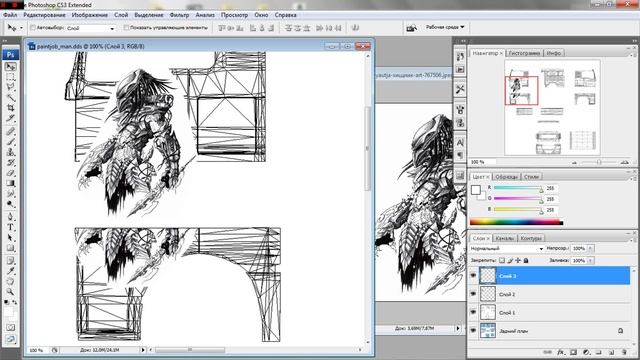Select the Rectangular Marquee tool
This screenshot has width=640, height=360.
pos(11,77)
